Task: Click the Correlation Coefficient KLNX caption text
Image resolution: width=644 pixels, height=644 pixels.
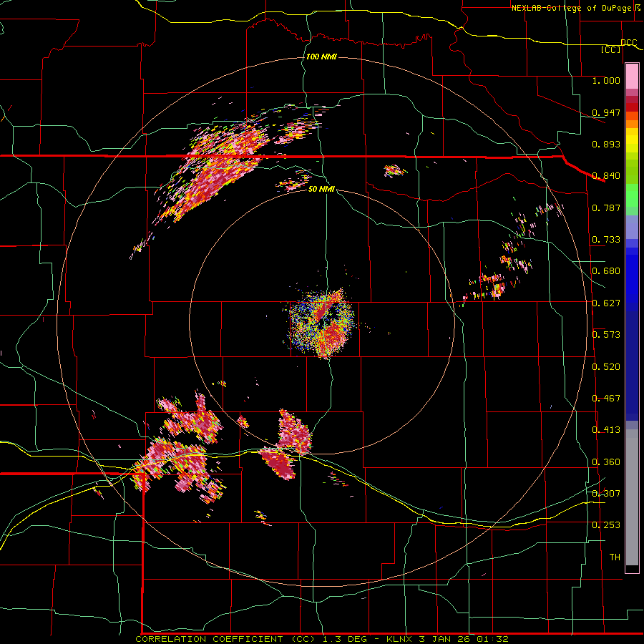Action: coord(321,639)
